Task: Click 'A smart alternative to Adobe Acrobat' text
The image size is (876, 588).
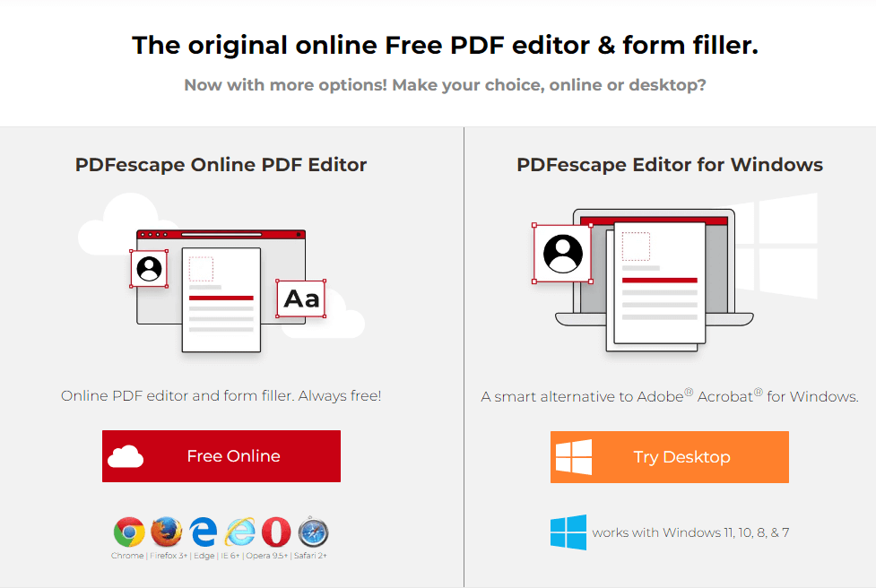Action: click(x=669, y=396)
